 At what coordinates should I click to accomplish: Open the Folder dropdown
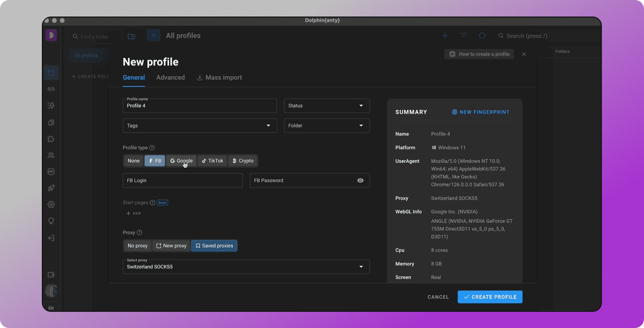[327, 125]
